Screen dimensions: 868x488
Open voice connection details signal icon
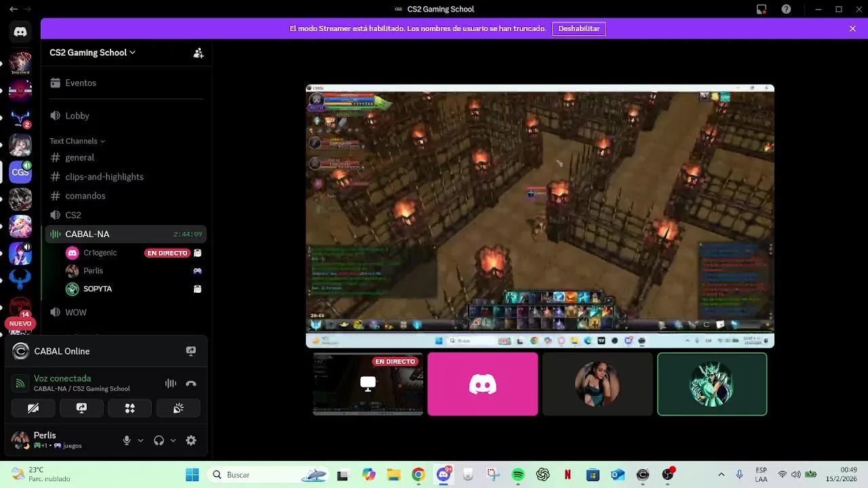pos(20,384)
